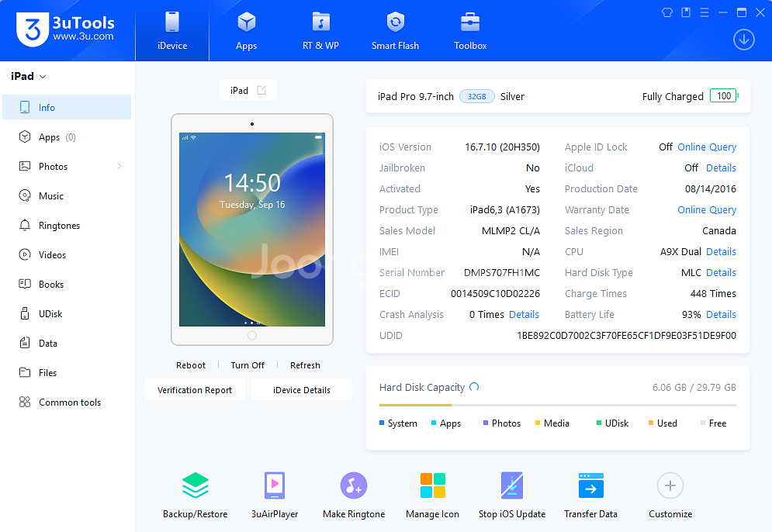Click the iPad lock screen preview image
772x532 pixels.
pyautogui.click(x=252, y=229)
